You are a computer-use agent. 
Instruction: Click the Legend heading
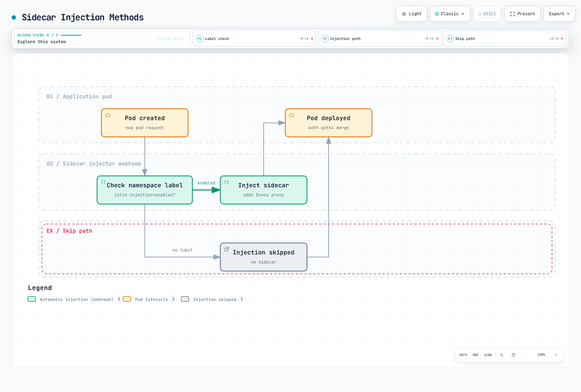click(x=40, y=288)
